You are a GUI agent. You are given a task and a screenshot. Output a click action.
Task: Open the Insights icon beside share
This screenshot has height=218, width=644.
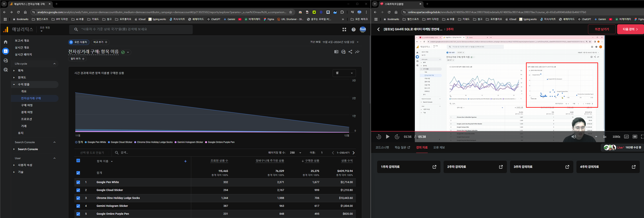point(343,52)
